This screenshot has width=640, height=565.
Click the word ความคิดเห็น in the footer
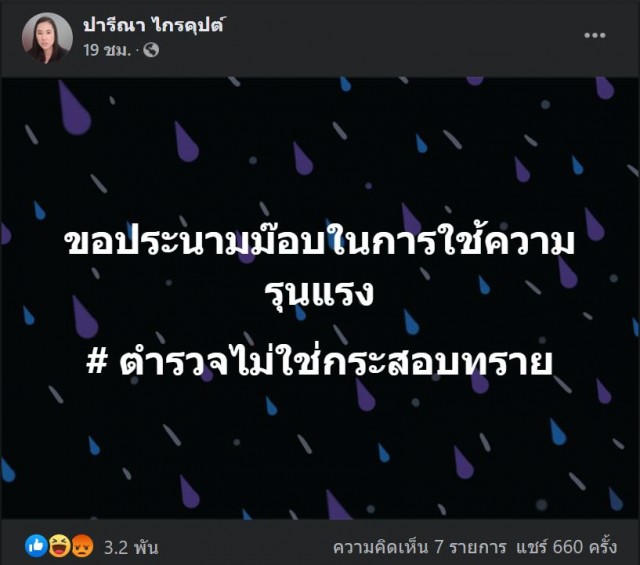pos(381,547)
